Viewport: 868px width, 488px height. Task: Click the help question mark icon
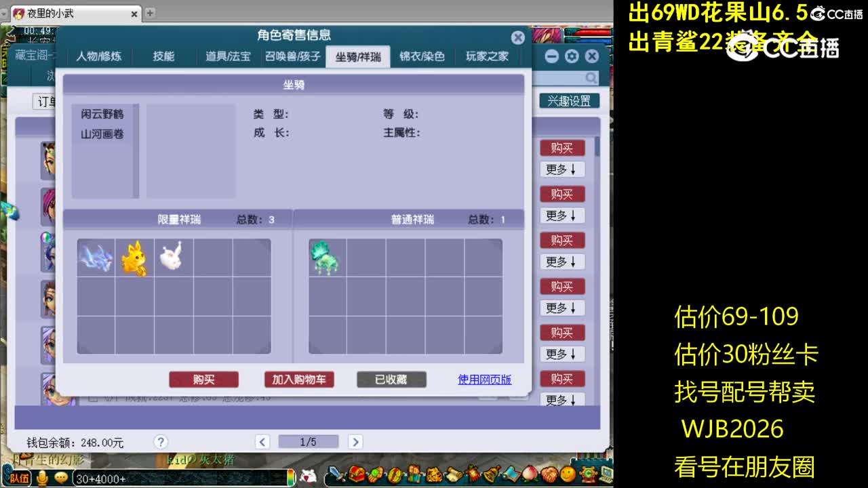[161, 442]
